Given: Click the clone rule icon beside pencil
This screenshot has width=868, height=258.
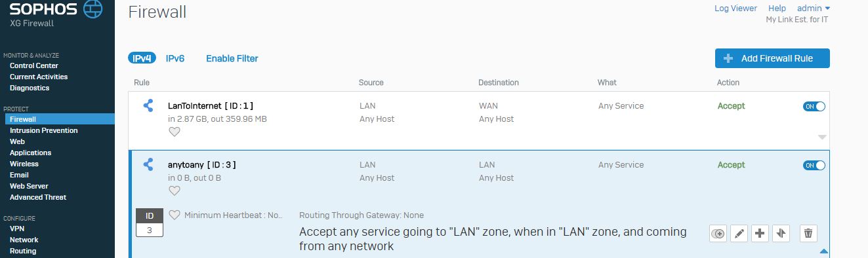Looking at the screenshot, I should tap(718, 233).
